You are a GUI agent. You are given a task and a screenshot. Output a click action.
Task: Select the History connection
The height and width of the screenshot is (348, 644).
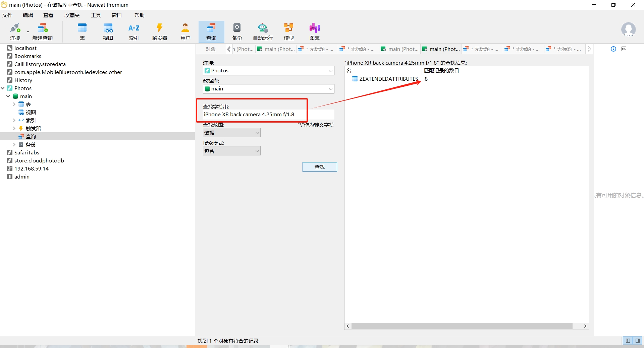(23, 80)
